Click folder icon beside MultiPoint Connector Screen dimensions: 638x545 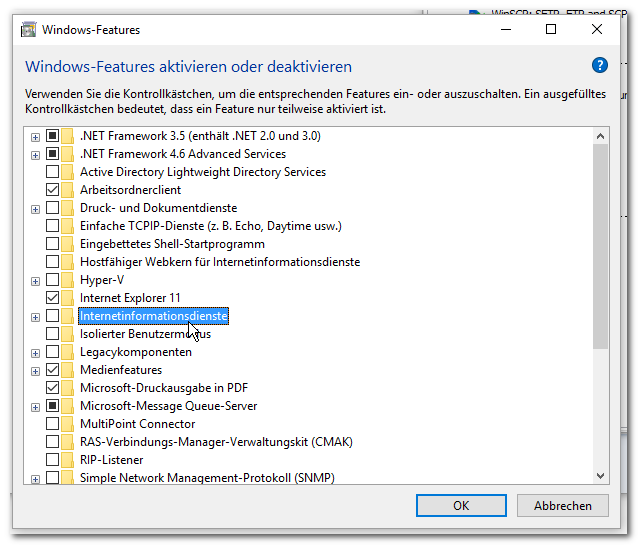coord(68,424)
